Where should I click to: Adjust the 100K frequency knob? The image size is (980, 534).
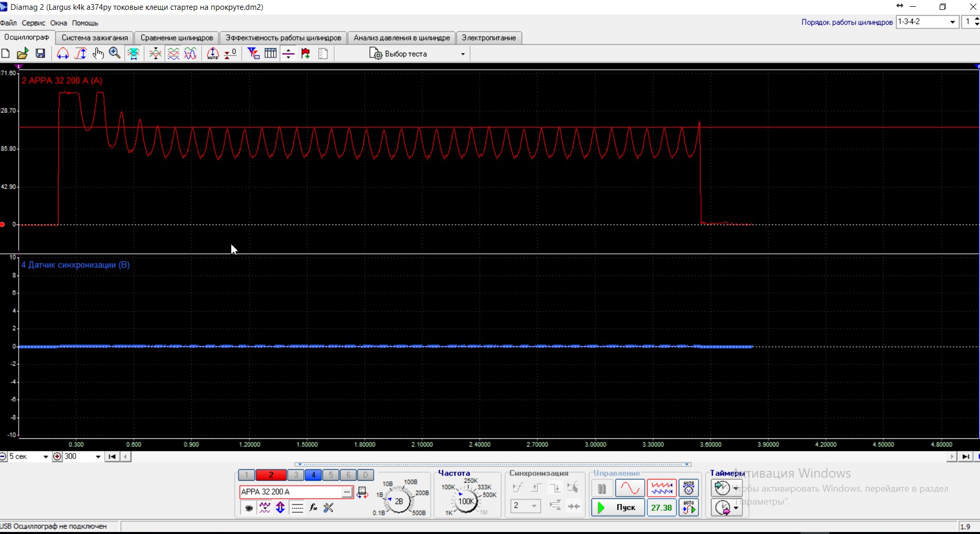click(x=466, y=501)
